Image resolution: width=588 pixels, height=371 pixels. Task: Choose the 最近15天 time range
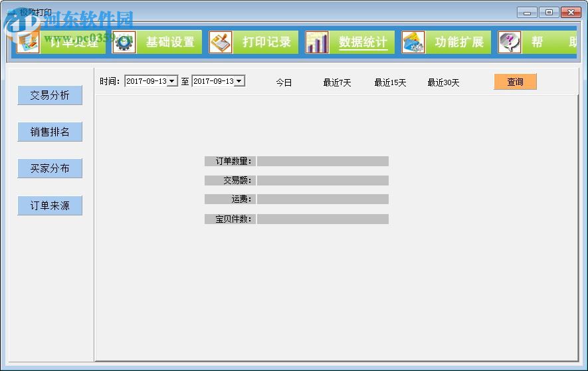pos(391,82)
